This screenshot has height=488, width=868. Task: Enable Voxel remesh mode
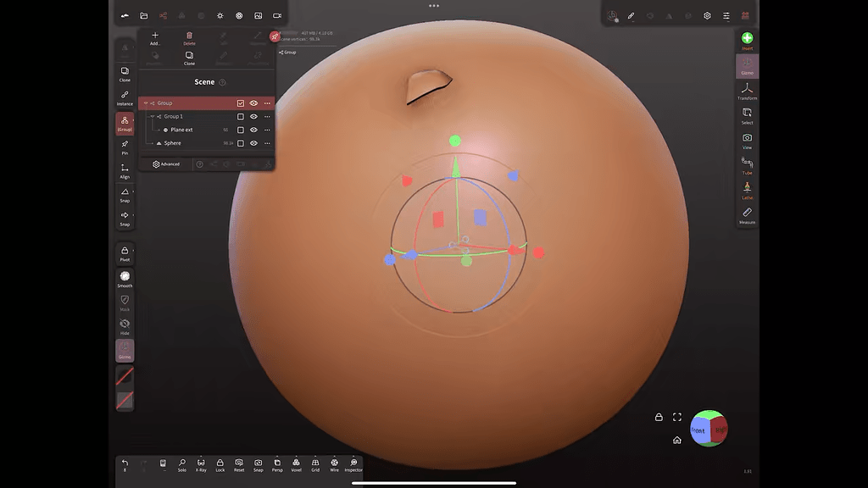click(x=296, y=463)
